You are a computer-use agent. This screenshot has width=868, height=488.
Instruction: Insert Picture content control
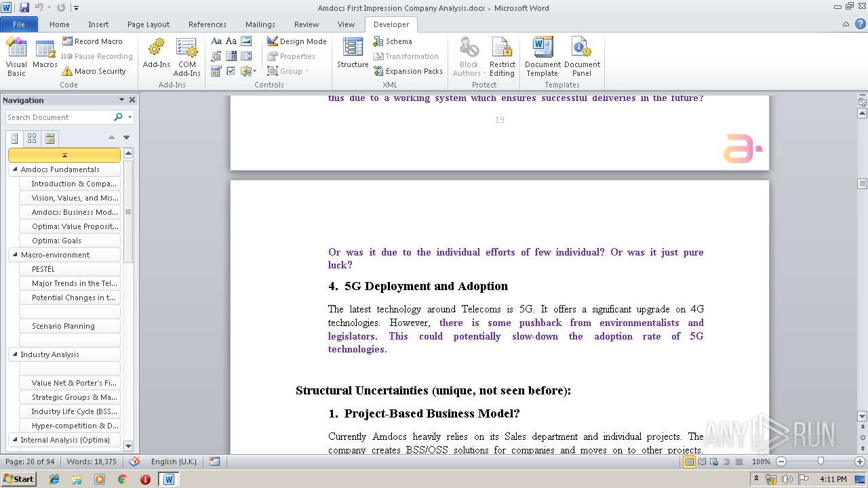pyautogui.click(x=246, y=41)
